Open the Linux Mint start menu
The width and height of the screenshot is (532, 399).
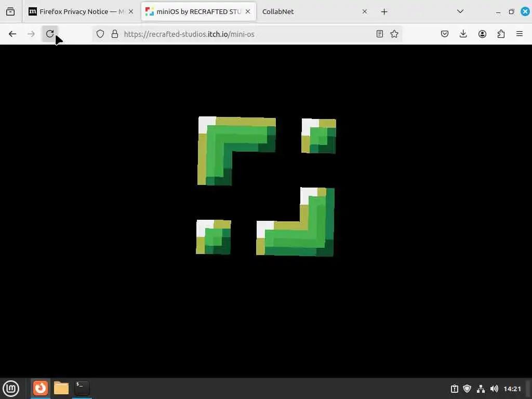tap(11, 389)
